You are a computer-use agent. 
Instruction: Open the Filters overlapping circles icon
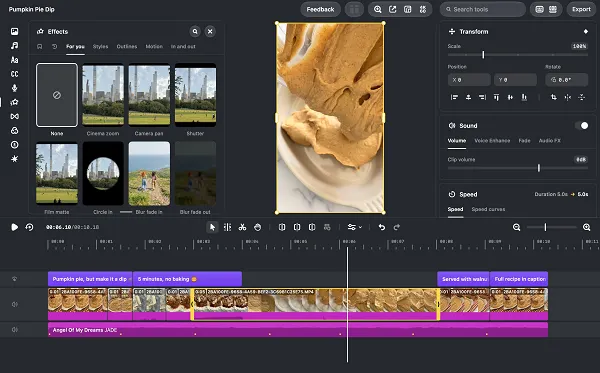click(x=14, y=130)
